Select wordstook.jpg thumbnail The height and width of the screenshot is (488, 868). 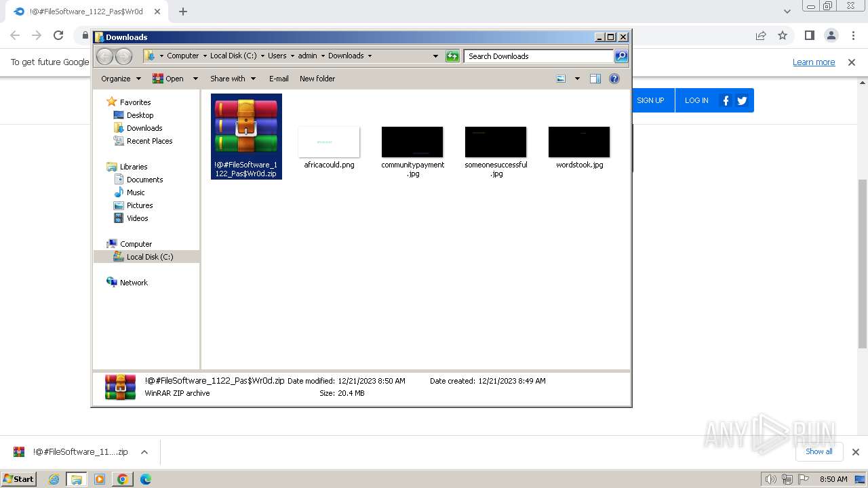(579, 142)
